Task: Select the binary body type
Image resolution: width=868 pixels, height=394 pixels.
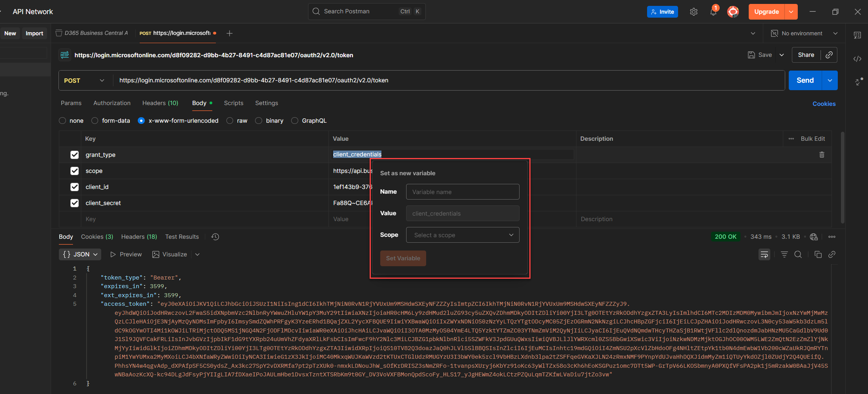Action: [x=259, y=121]
